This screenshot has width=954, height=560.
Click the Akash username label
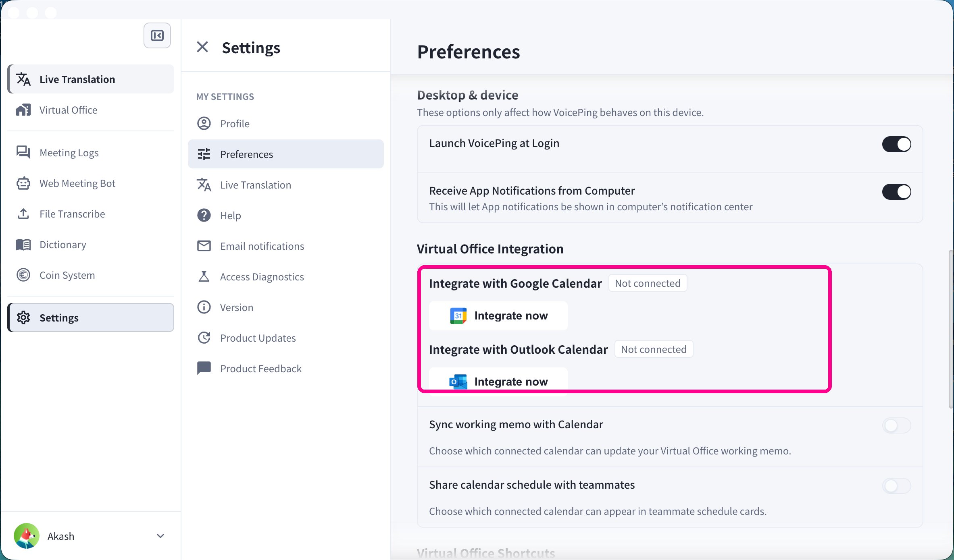point(61,536)
